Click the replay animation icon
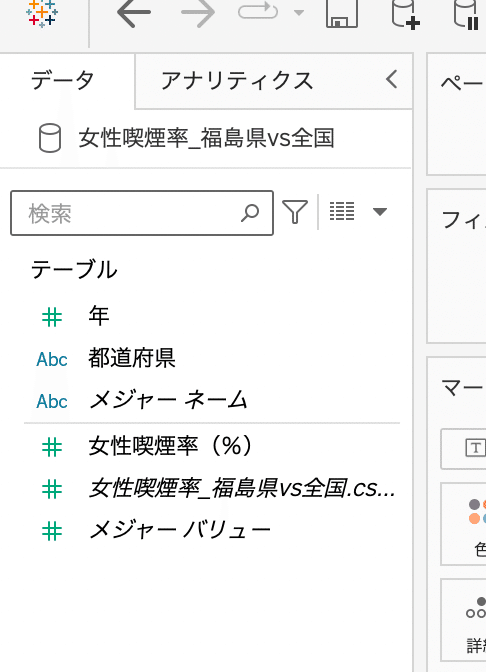 [x=258, y=11]
